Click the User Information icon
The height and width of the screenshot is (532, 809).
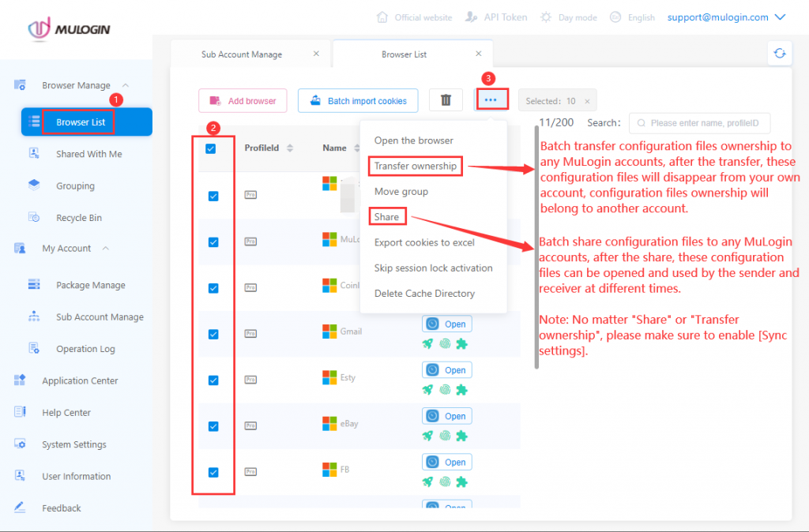(x=20, y=476)
